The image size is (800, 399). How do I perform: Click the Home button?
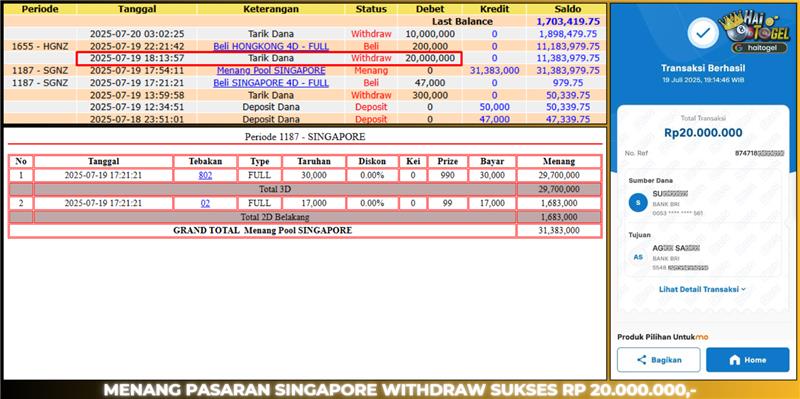click(x=747, y=360)
